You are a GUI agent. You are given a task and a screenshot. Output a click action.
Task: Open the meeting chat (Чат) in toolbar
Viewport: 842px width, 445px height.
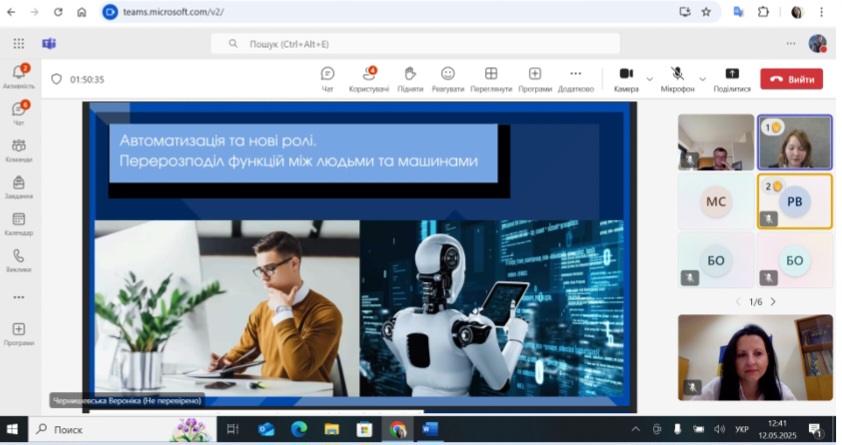point(327,74)
